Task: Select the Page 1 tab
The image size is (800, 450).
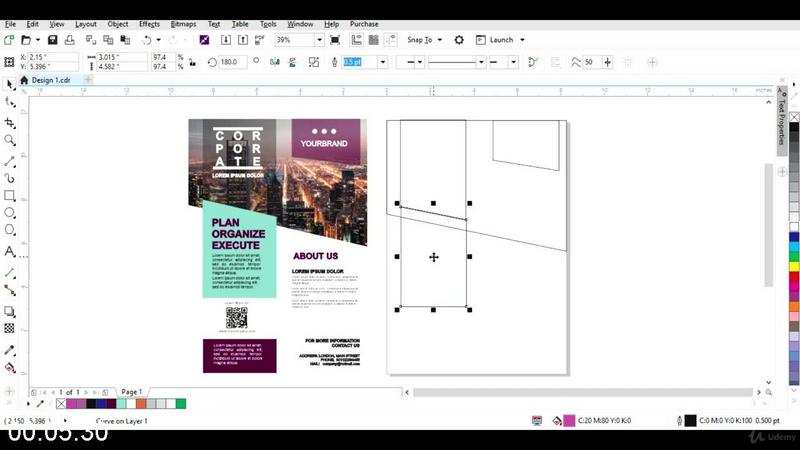Action: [132, 392]
